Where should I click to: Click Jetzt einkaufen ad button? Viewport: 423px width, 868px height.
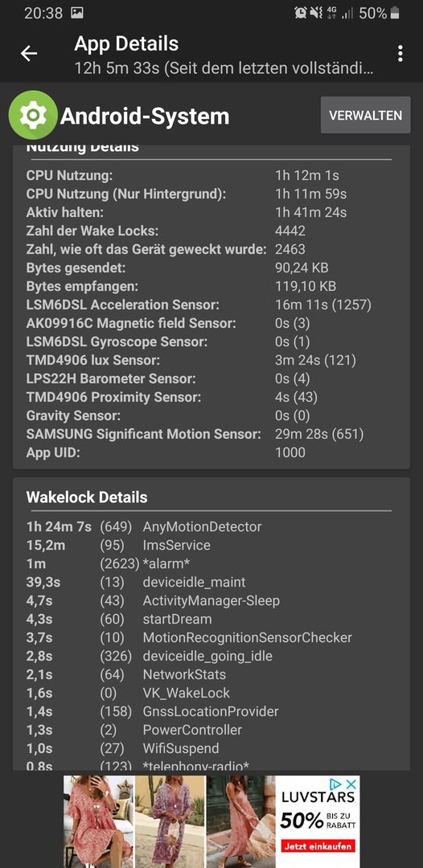pos(318,846)
